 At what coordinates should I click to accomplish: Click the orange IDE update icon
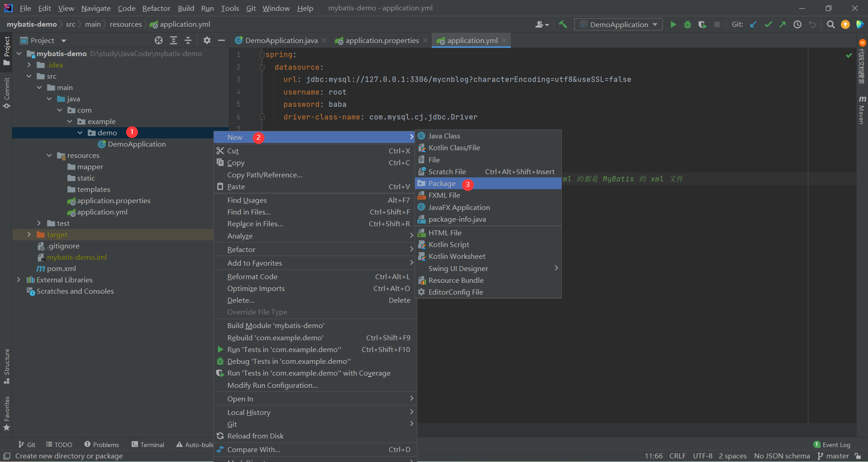point(845,24)
